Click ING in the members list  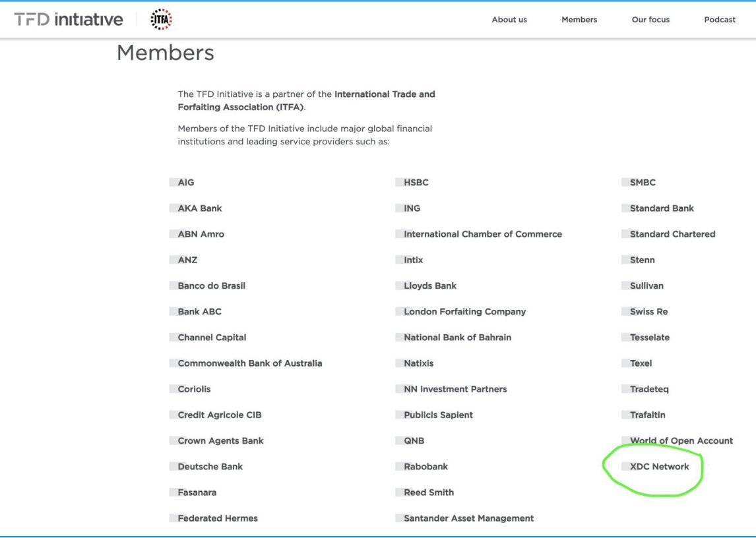[x=412, y=208]
